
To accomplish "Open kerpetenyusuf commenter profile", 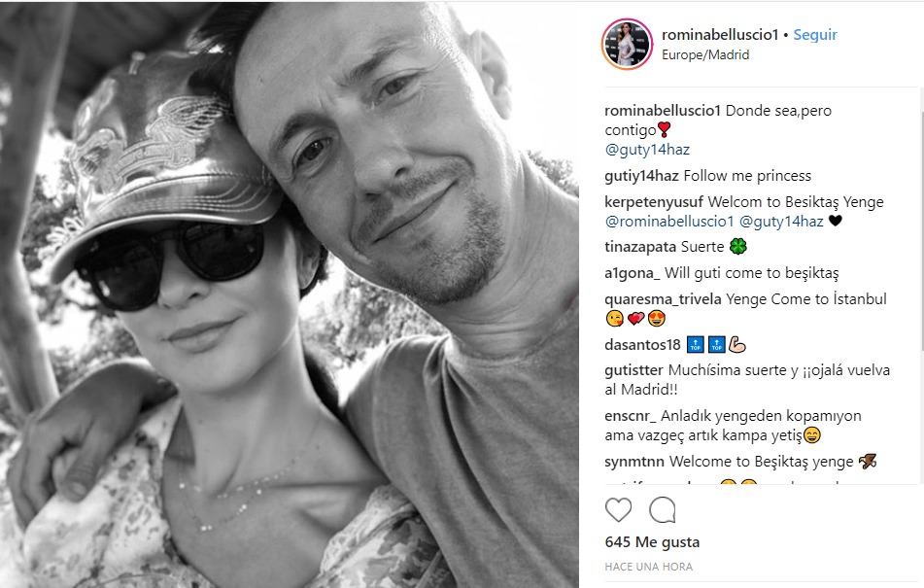I will (654, 202).
